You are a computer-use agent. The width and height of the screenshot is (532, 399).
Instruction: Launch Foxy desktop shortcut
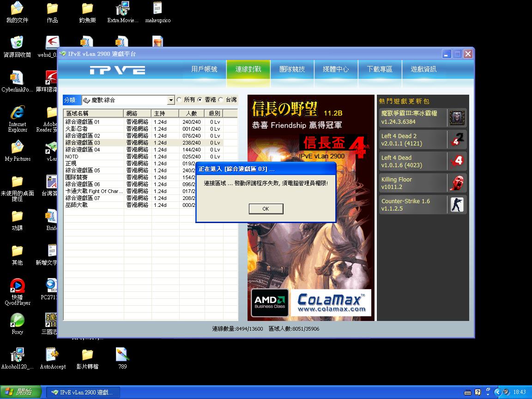point(17,324)
